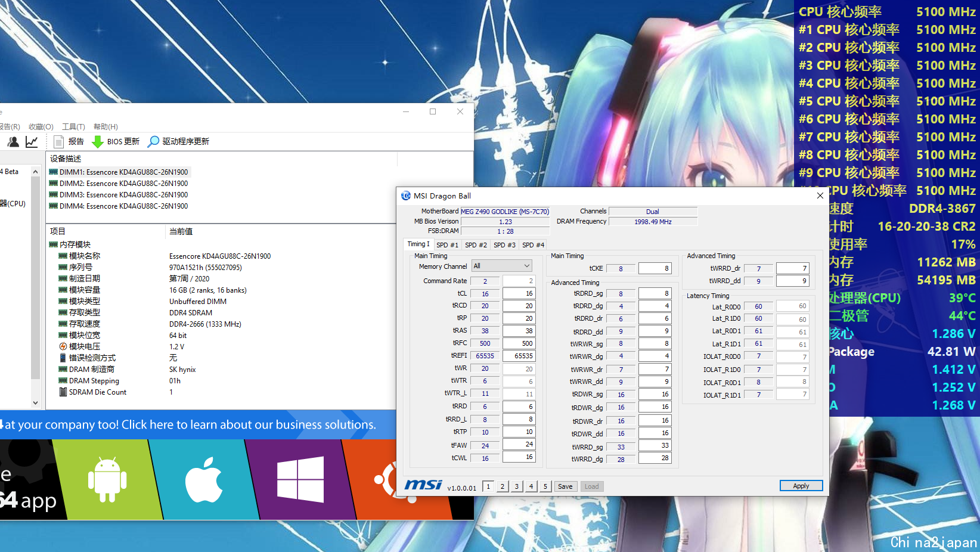Click the AIDA64 report icon in toolbar
This screenshot has height=552, width=980.
point(58,141)
